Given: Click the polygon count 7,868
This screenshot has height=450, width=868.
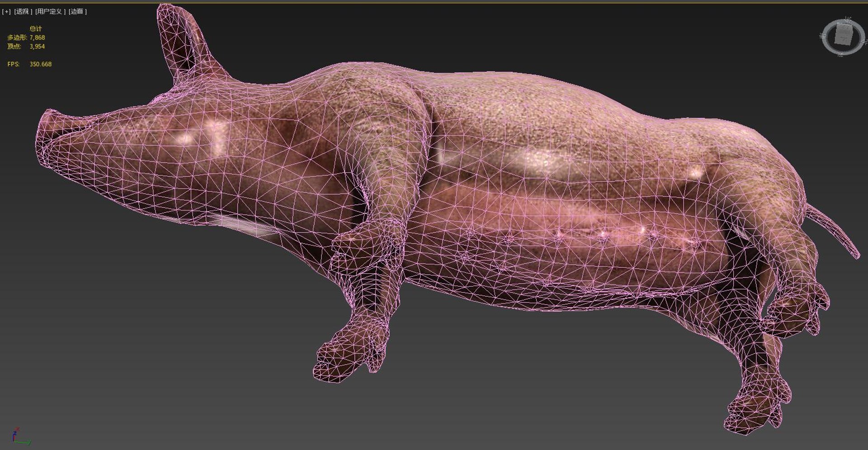Looking at the screenshot, I should [x=37, y=37].
